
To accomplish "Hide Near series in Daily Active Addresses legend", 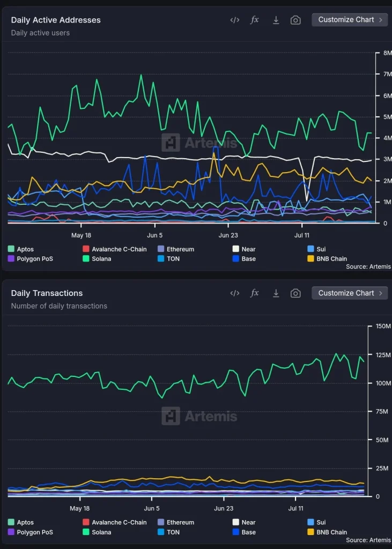I will [248, 249].
